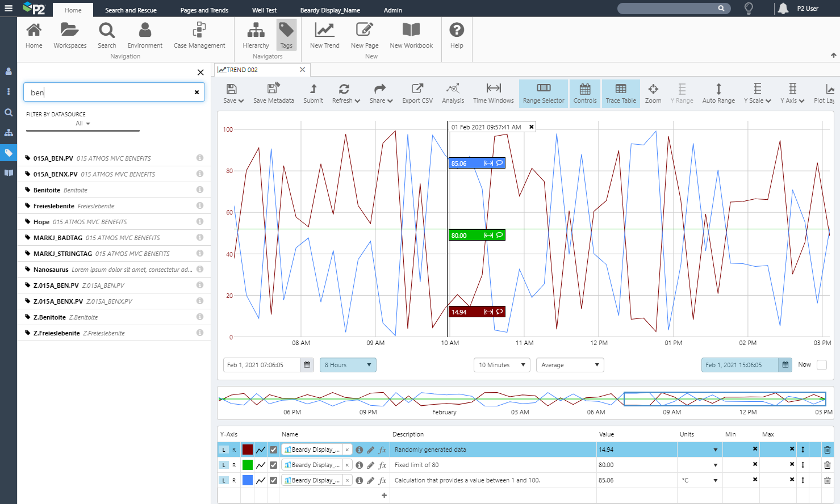Select the Benitoite tag in list
This screenshot has width=840, height=504.
pos(47,190)
